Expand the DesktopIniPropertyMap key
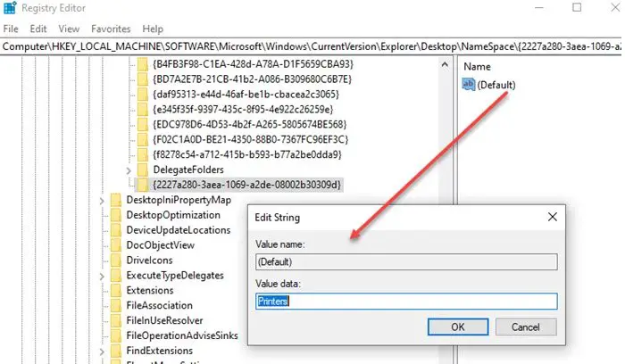 (x=102, y=201)
